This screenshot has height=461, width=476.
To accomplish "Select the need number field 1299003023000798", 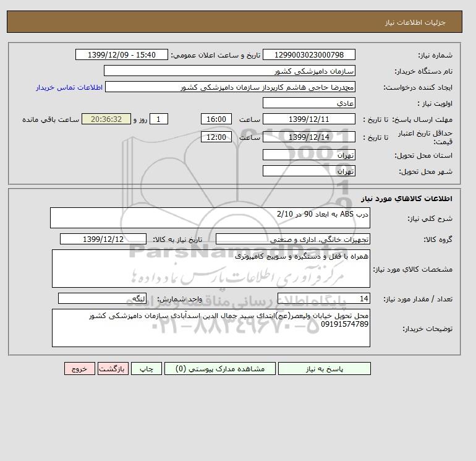I will click(x=308, y=54).
